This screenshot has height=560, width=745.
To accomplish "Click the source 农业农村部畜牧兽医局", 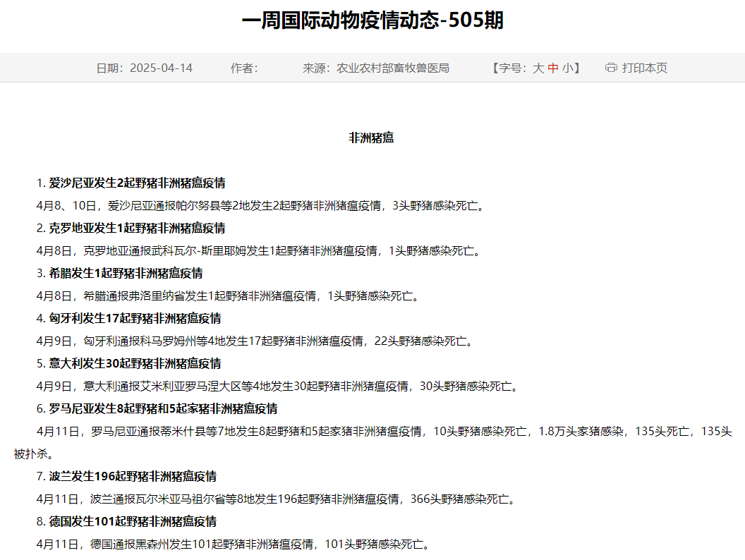I will [393, 68].
